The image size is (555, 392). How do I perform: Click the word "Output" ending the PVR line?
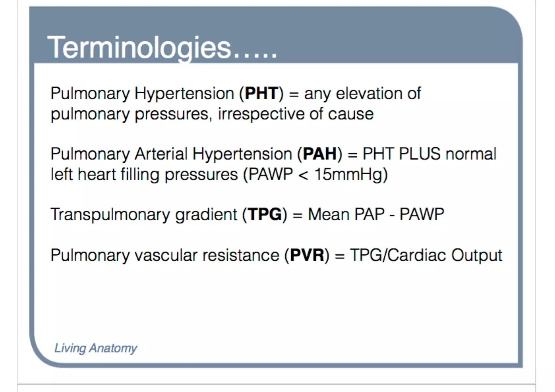coord(476,255)
